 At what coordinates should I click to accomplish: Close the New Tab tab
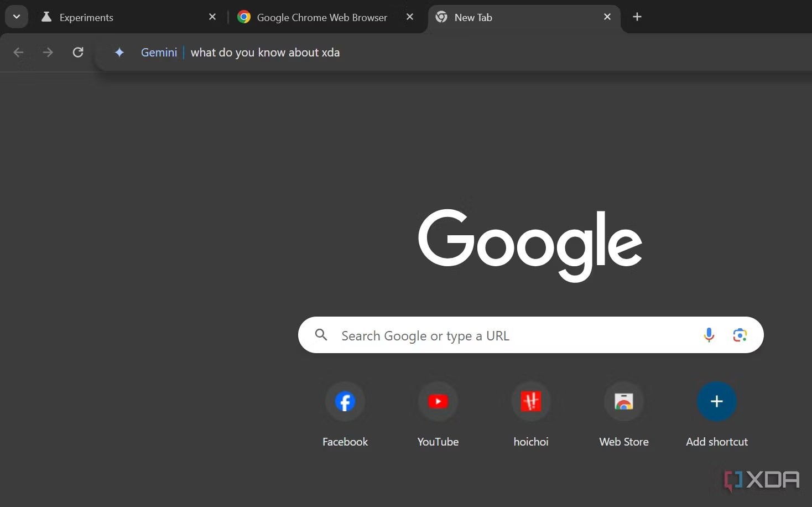(607, 17)
